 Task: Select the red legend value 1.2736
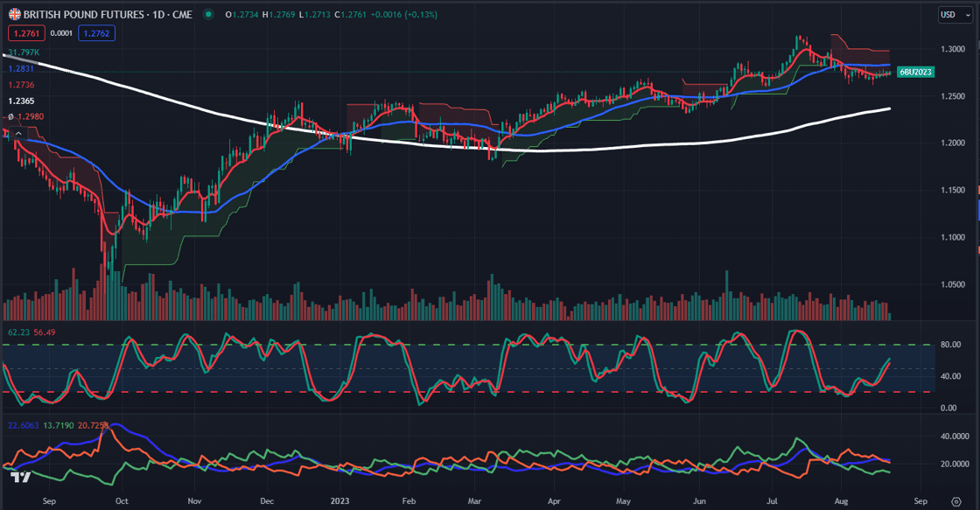pos(21,85)
